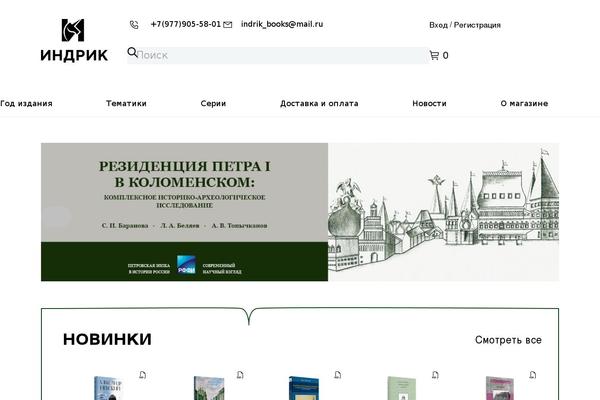Screen dimensions: 600x400
Task: Open the Индрик logo homepage link
Action: click(x=73, y=40)
